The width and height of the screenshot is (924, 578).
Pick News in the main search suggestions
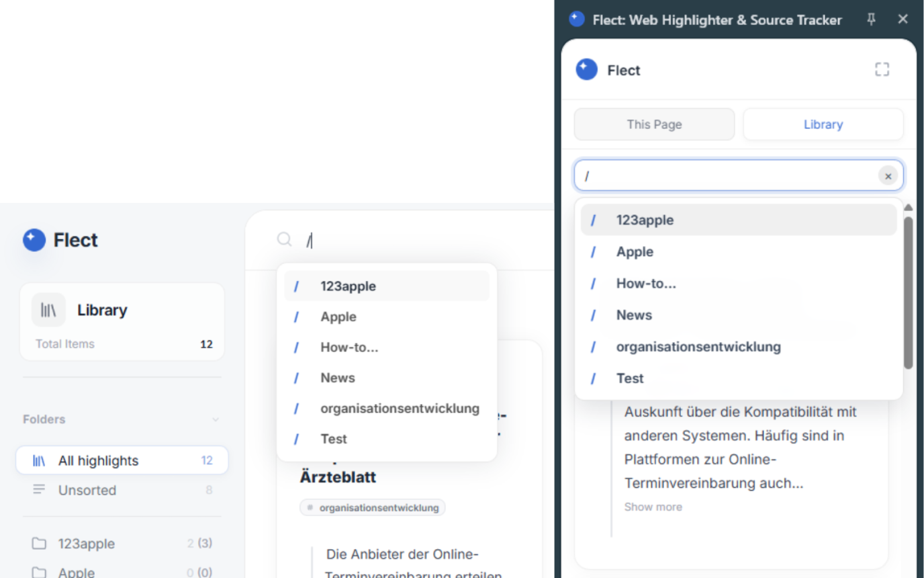[338, 378]
